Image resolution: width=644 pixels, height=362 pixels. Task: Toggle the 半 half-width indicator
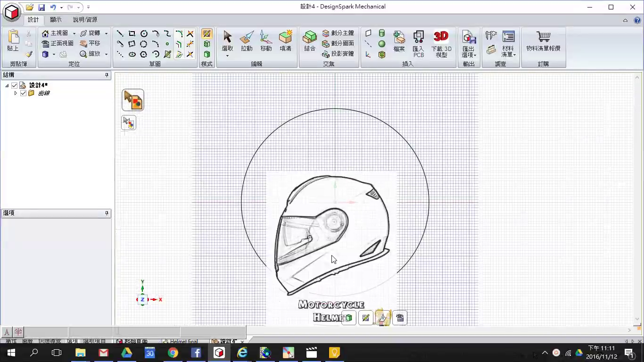pos(18,332)
